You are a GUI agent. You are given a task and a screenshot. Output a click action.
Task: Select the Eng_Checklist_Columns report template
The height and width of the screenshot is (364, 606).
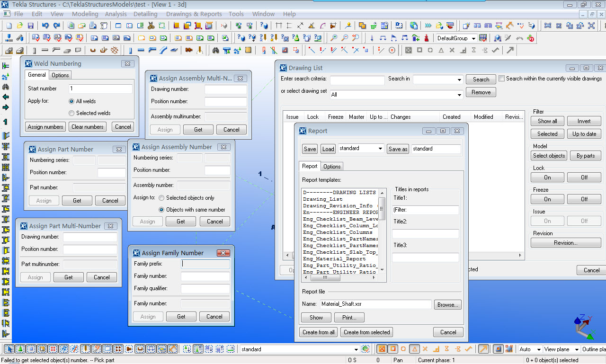(338, 232)
